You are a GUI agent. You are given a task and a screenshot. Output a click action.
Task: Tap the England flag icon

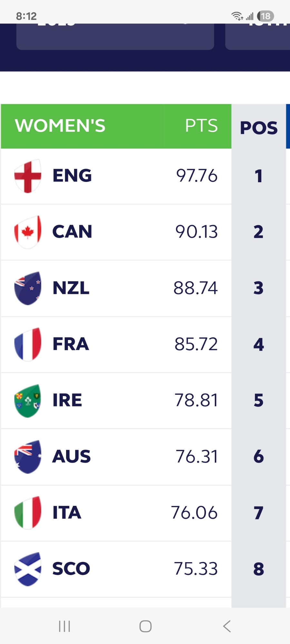click(x=28, y=176)
